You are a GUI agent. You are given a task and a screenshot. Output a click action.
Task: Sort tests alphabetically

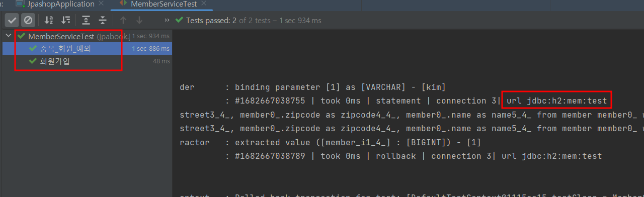coord(49,20)
